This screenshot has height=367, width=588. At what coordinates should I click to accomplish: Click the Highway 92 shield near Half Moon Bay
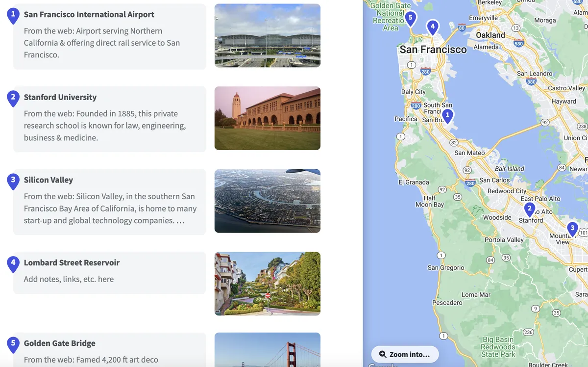442,189
